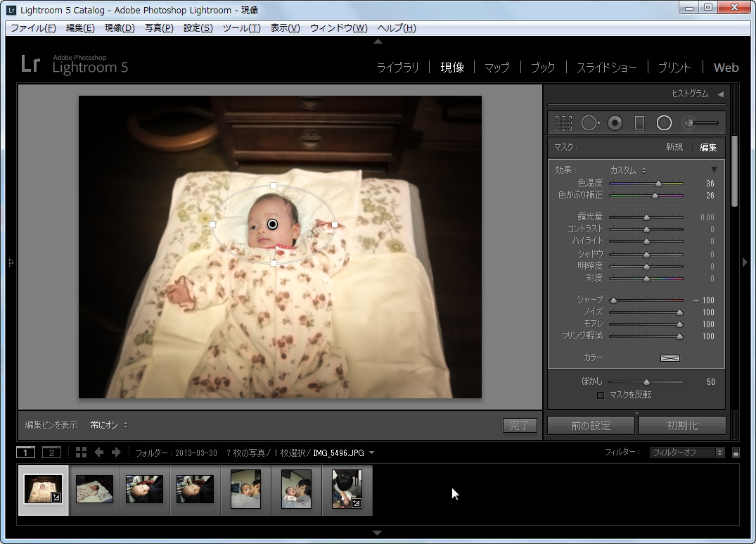
Task: Click the 完了 done button
Action: [x=520, y=426]
